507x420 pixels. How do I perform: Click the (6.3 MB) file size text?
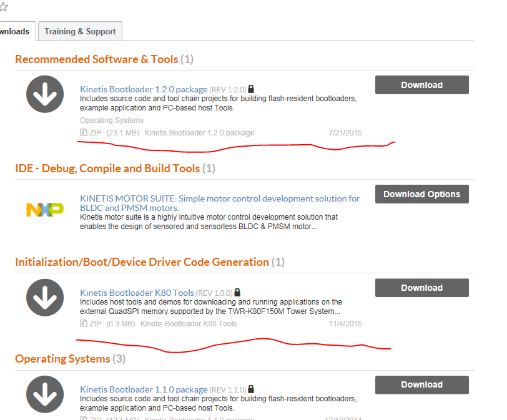[121, 324]
